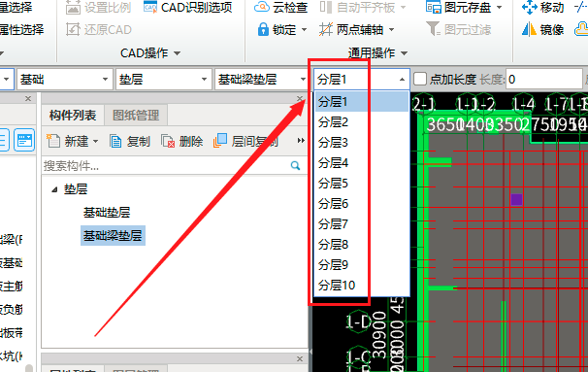Select 分层8 from the list
The width and height of the screenshot is (588, 372).
(x=362, y=245)
